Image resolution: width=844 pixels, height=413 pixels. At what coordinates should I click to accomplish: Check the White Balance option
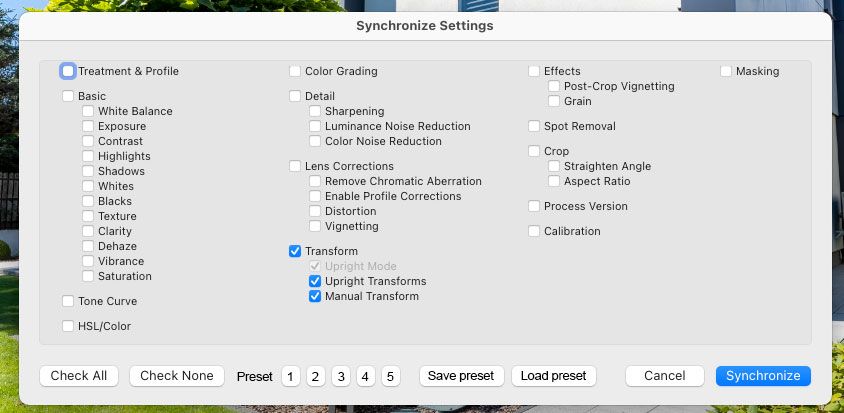click(x=88, y=111)
